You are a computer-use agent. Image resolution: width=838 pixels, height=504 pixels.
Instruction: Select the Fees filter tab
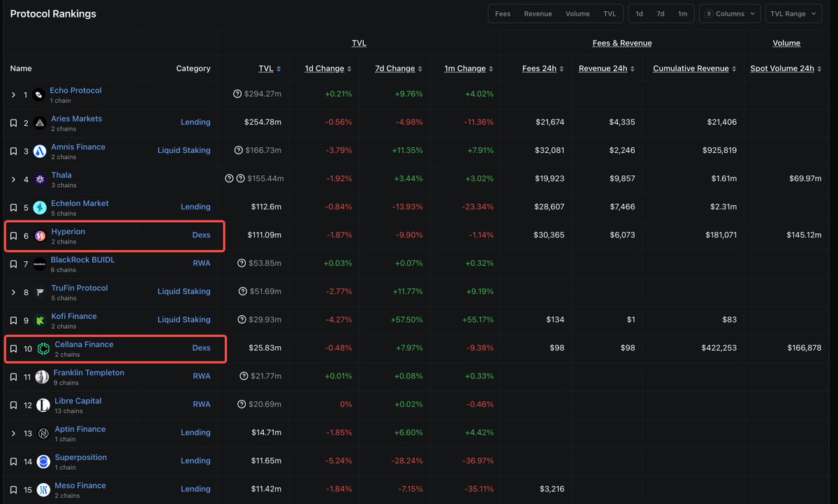point(503,14)
